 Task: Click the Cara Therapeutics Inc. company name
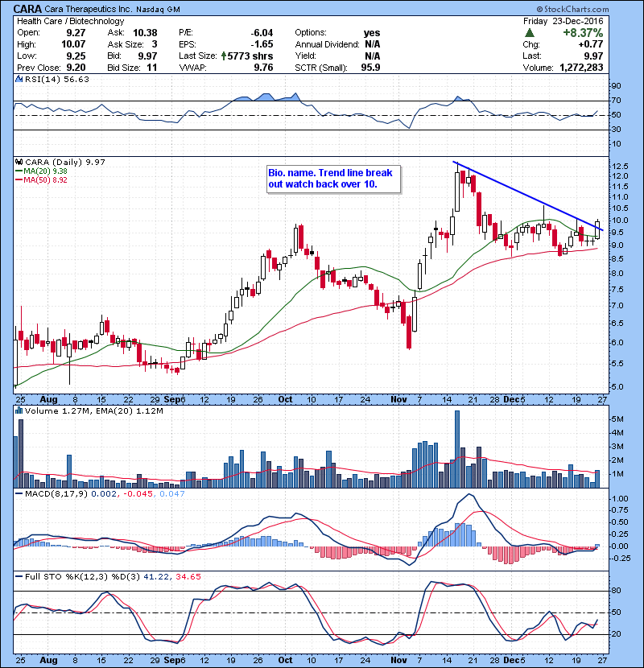(x=89, y=9)
